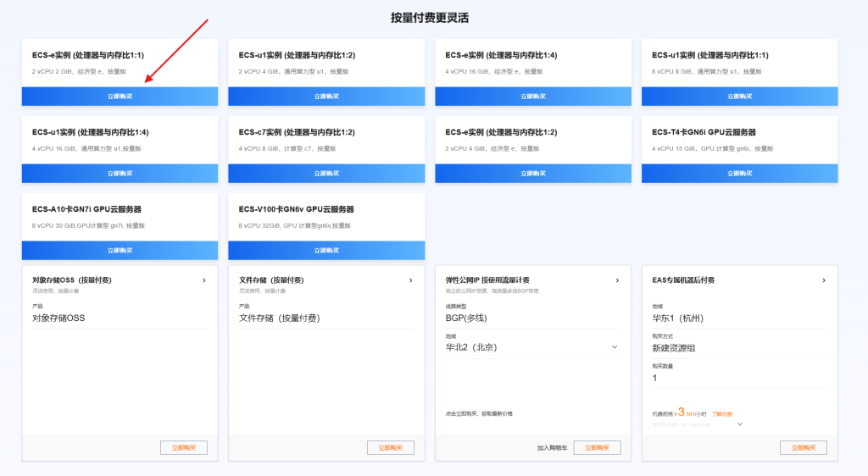The height and width of the screenshot is (476, 868).
Task: Click 加入购物车 in the 弹性公网IP card
Action: (553, 447)
